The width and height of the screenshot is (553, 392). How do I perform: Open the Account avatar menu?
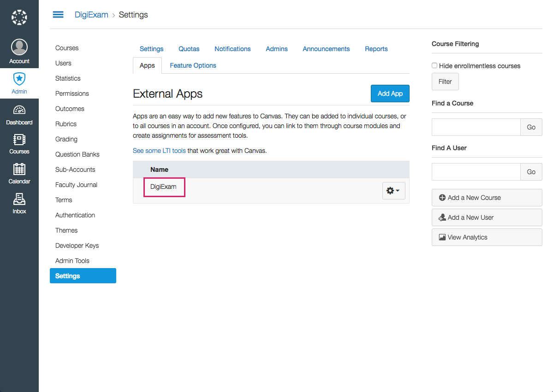tap(19, 52)
